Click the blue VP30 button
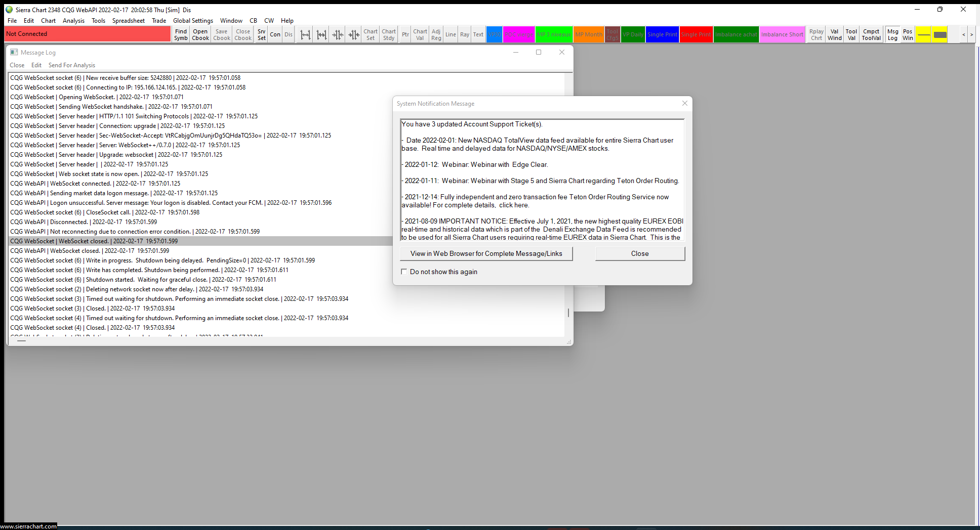980x530 pixels. 495,34
